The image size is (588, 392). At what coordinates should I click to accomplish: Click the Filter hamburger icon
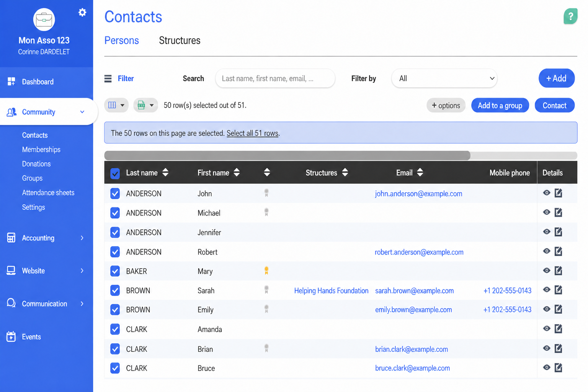coord(108,78)
